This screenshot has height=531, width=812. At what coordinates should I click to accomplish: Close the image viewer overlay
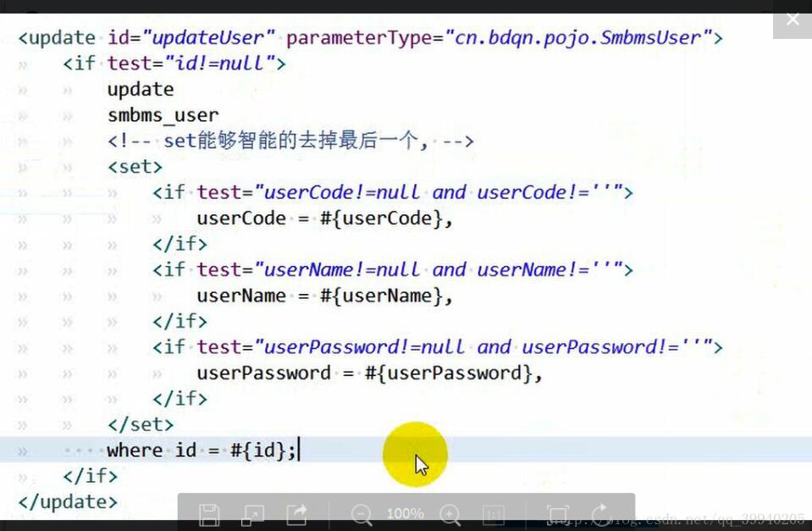pyautogui.click(x=793, y=19)
